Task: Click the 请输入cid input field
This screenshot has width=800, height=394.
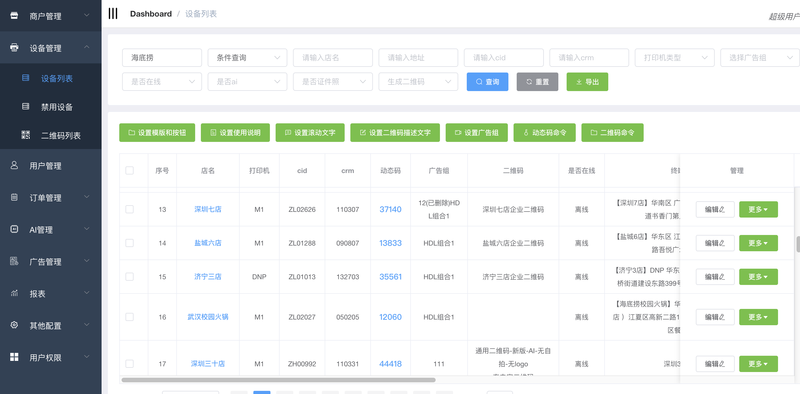Action: tap(504, 58)
